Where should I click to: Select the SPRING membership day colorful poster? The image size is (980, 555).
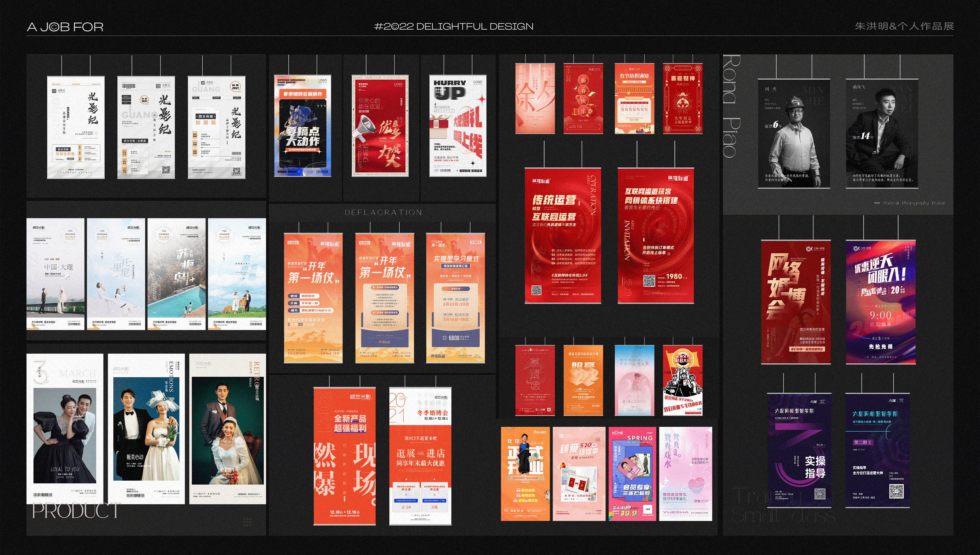pyautogui.click(x=632, y=473)
